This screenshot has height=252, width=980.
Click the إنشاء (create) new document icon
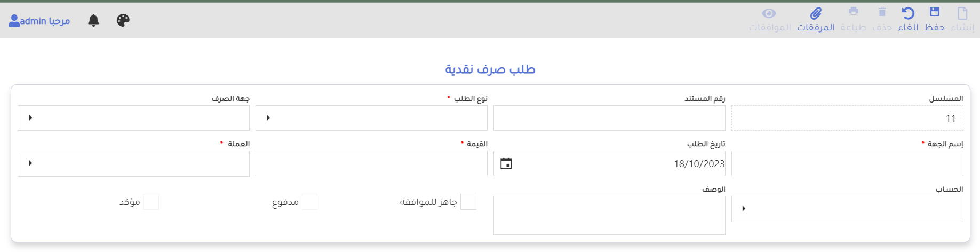point(962,13)
